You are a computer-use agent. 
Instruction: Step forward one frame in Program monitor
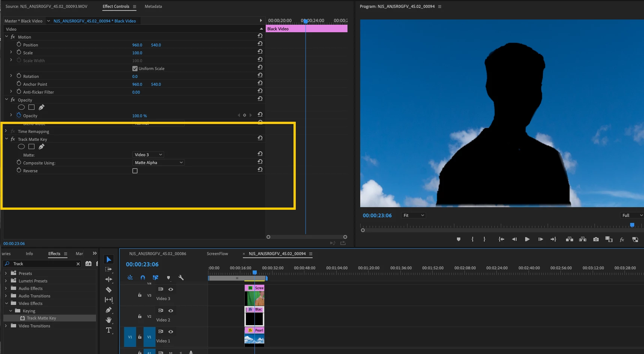point(541,239)
